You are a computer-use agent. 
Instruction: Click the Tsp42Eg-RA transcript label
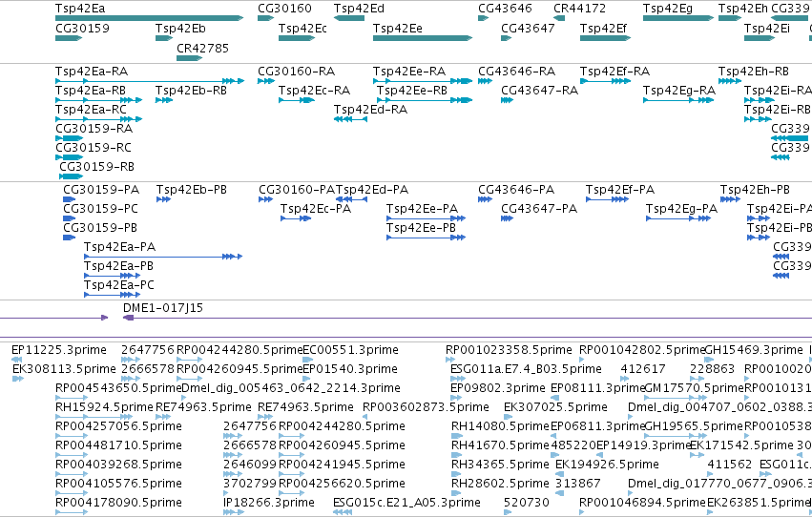pos(679,91)
